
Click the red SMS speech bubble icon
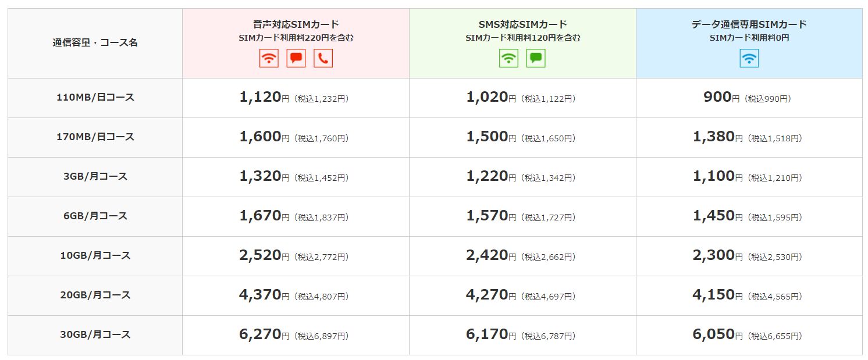coord(296,58)
